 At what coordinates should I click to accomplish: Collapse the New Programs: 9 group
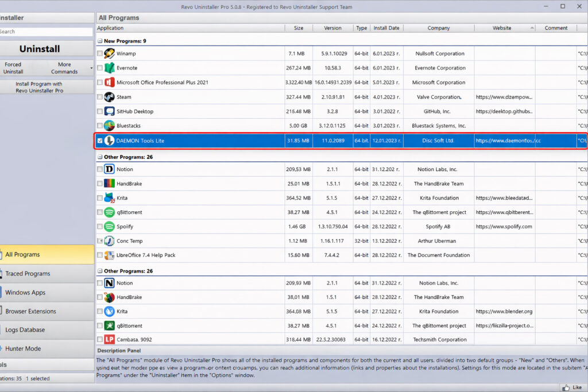[100, 41]
